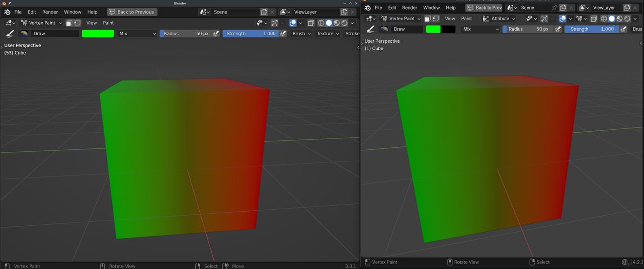Click Back to Previous in the left window
Image resolution: width=644 pixels, height=269 pixels.
pos(132,12)
